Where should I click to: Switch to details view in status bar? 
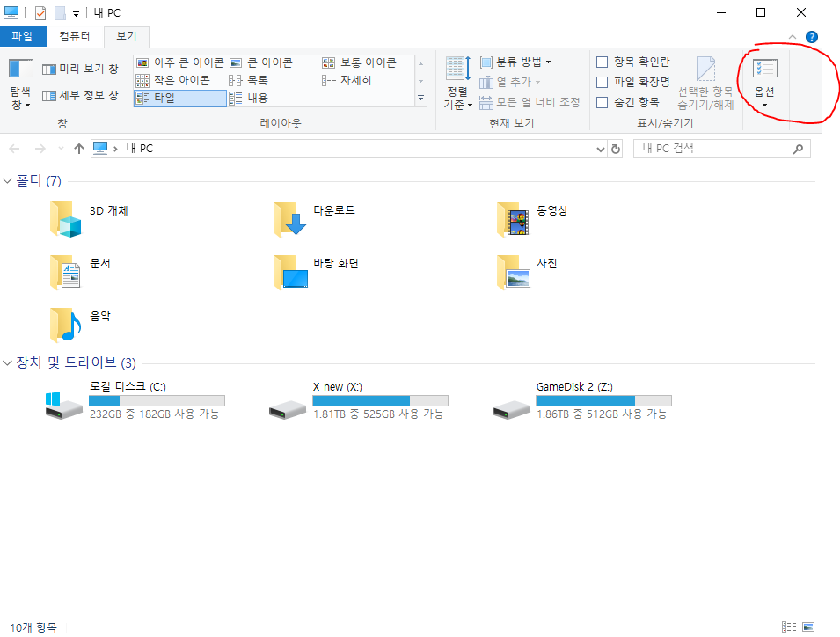pos(789,626)
